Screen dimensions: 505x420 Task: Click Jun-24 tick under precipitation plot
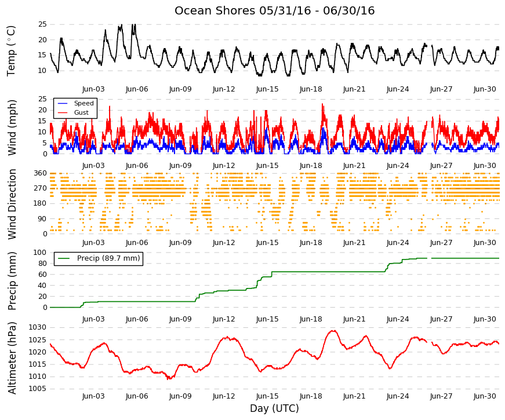398,319
